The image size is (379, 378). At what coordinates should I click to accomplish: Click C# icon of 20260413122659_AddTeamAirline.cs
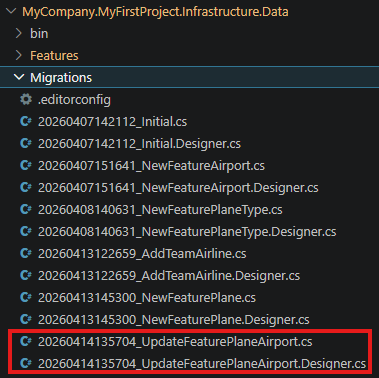[x=26, y=253]
